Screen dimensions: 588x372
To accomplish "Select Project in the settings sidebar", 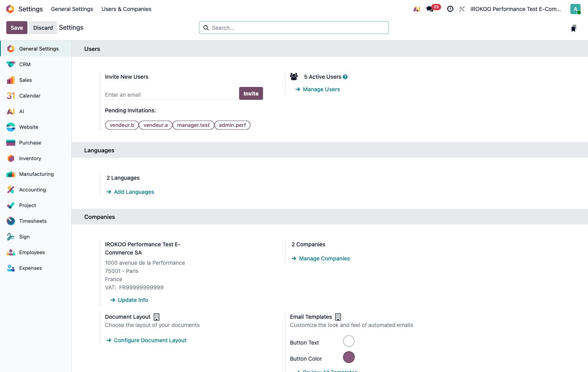I will [36, 205].
